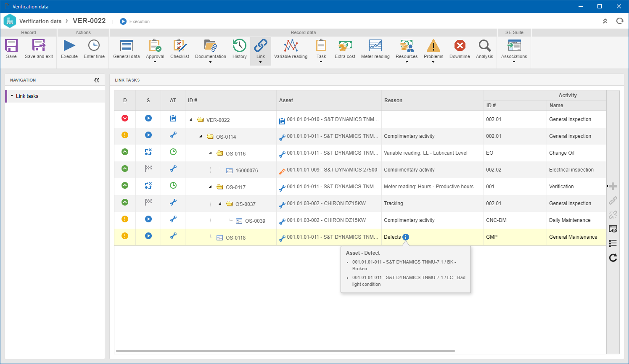Expand the Task dropdown arrow

[x=321, y=62]
